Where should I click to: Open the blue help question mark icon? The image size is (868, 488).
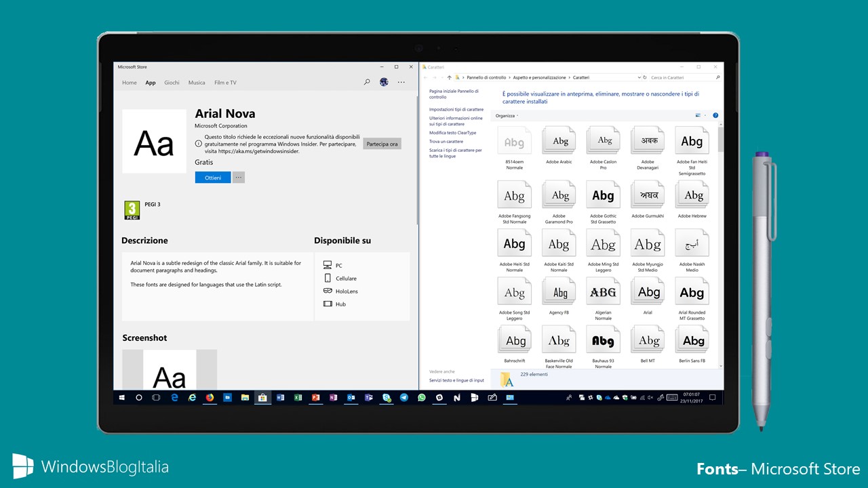click(715, 116)
